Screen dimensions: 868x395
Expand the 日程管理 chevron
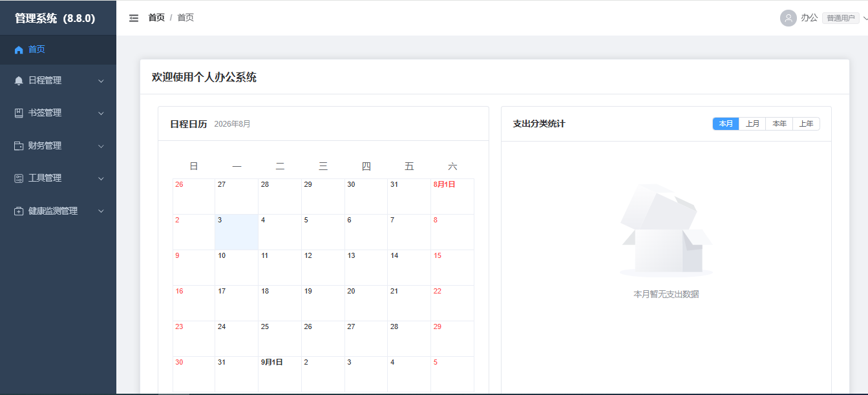tap(101, 81)
